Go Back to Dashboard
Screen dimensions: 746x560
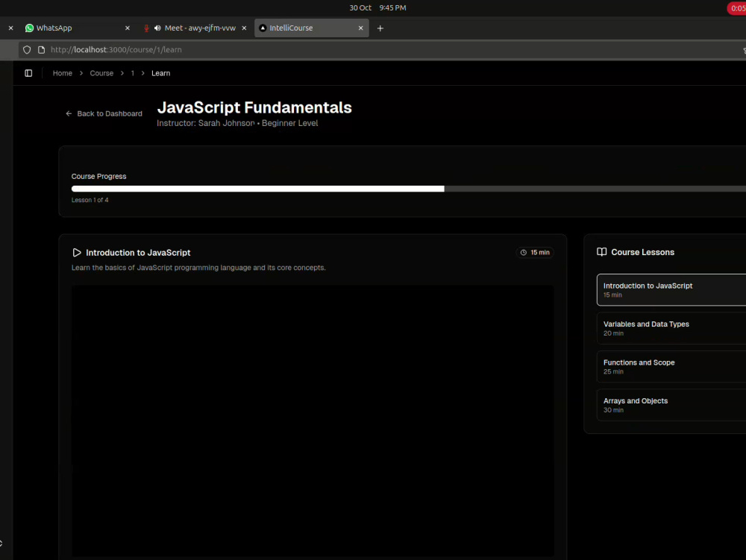coord(104,113)
